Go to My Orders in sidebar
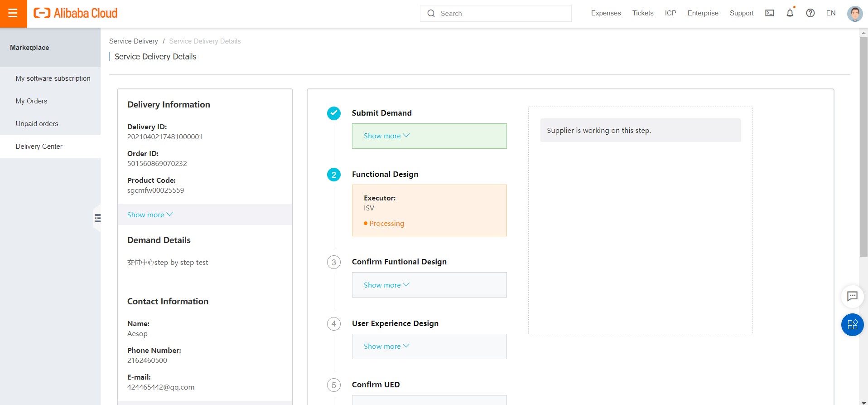 click(31, 101)
